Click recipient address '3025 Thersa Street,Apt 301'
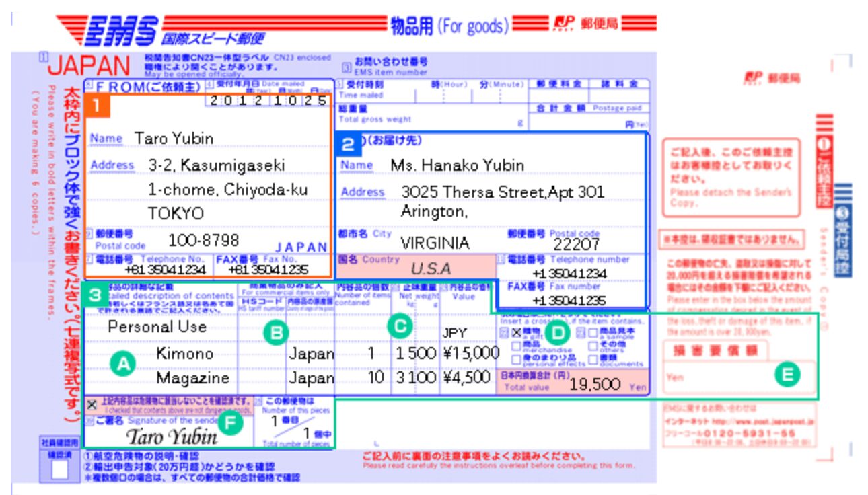The height and width of the screenshot is (495, 868). 503,192
